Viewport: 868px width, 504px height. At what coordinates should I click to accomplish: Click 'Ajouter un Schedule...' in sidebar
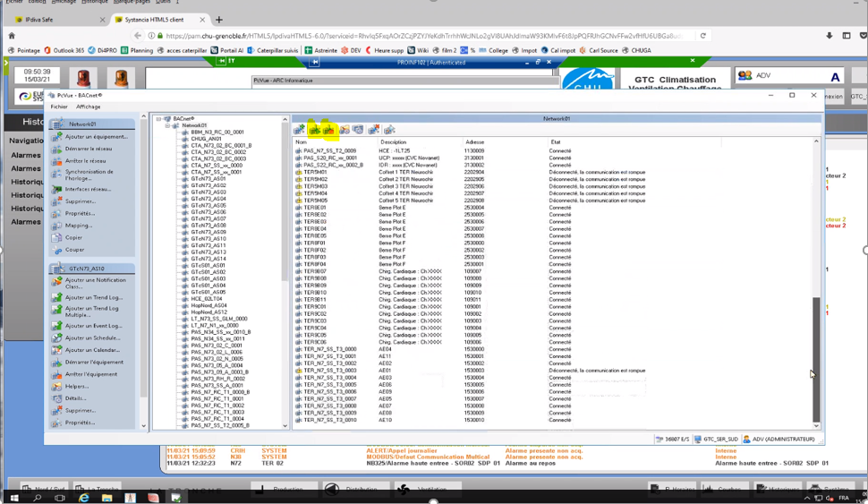[92, 338]
